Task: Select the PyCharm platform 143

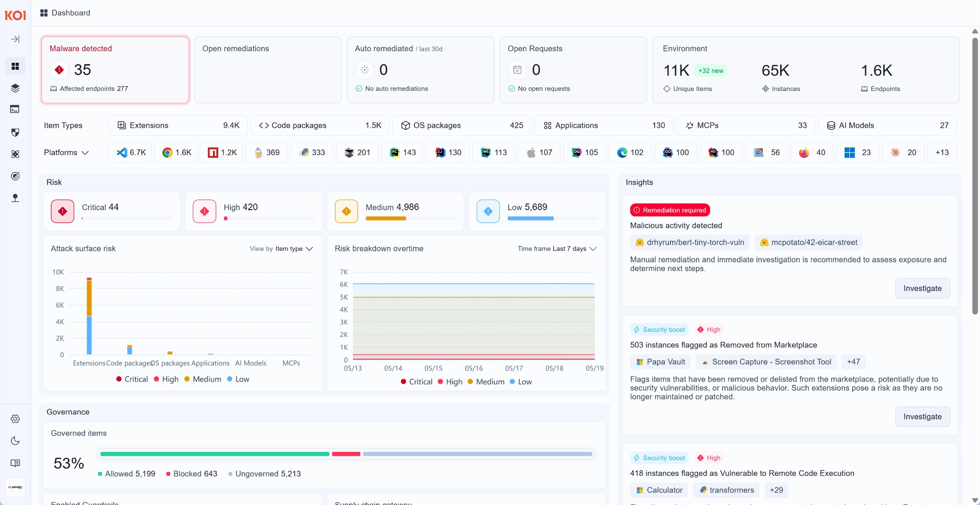Action: [404, 153]
